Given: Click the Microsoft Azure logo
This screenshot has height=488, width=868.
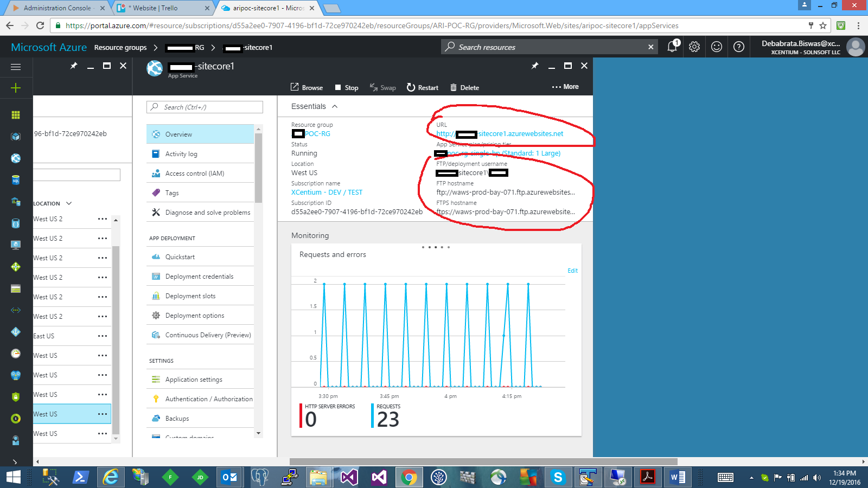Looking at the screenshot, I should point(49,47).
